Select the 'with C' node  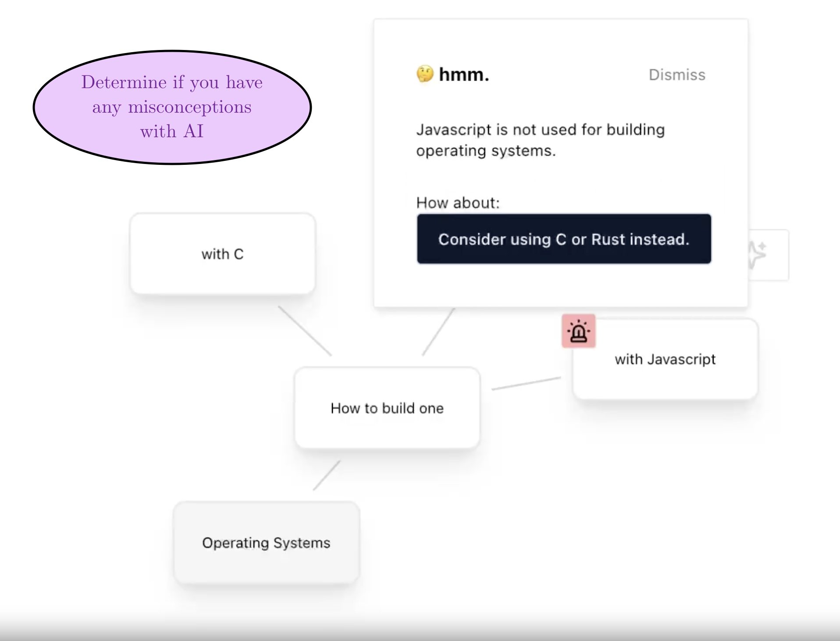click(223, 254)
